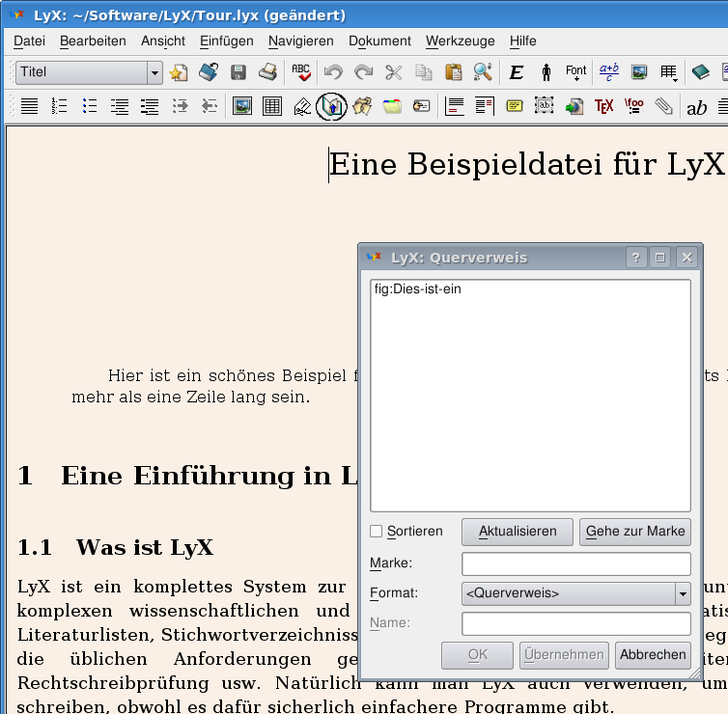Click the dialog help question mark button
This screenshot has height=714, width=728.
coord(636,258)
